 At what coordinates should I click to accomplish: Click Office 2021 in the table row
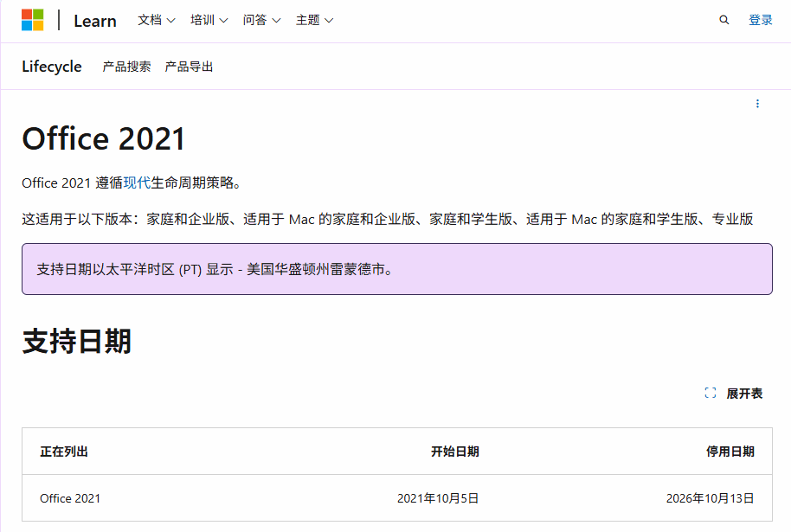click(x=69, y=498)
